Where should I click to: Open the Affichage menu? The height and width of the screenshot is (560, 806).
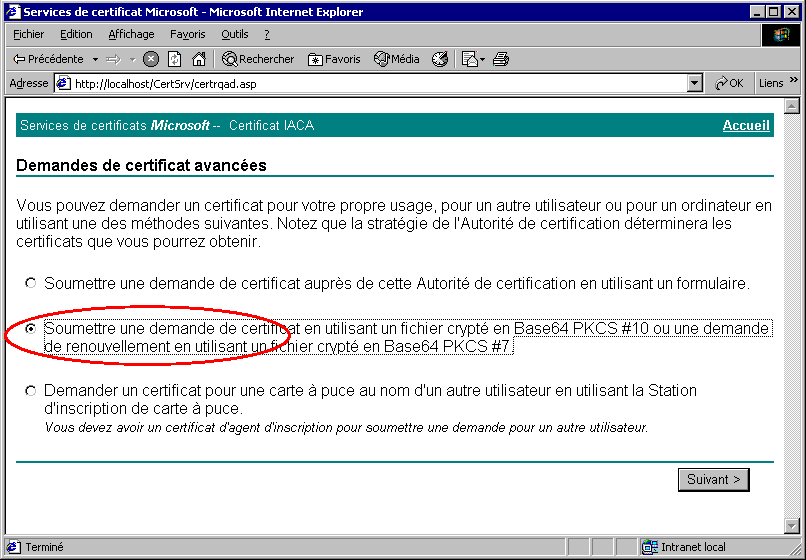(131, 34)
